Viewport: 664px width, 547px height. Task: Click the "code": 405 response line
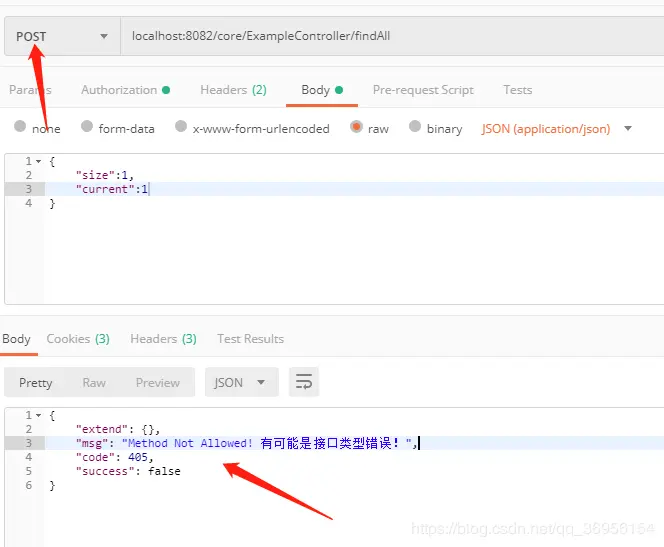[x=114, y=457]
